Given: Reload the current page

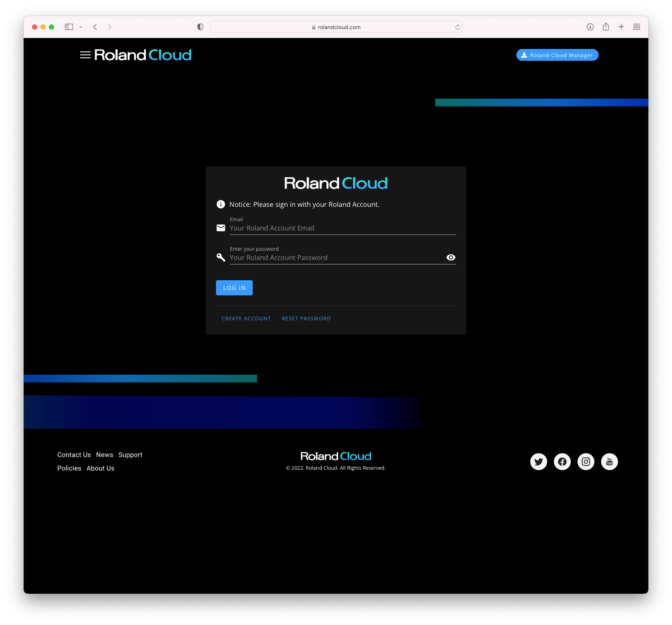Looking at the screenshot, I should (x=457, y=27).
